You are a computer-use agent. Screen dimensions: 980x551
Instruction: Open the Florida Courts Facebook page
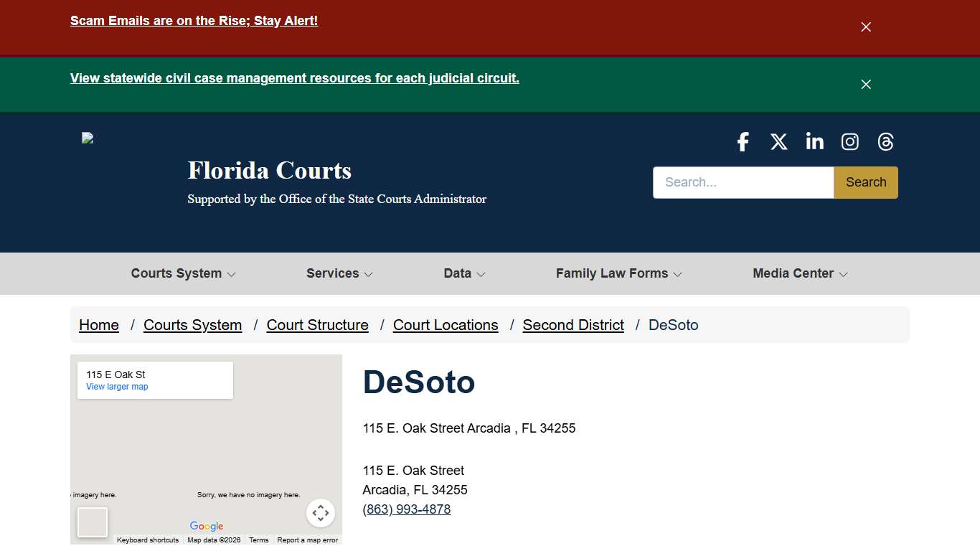743,141
